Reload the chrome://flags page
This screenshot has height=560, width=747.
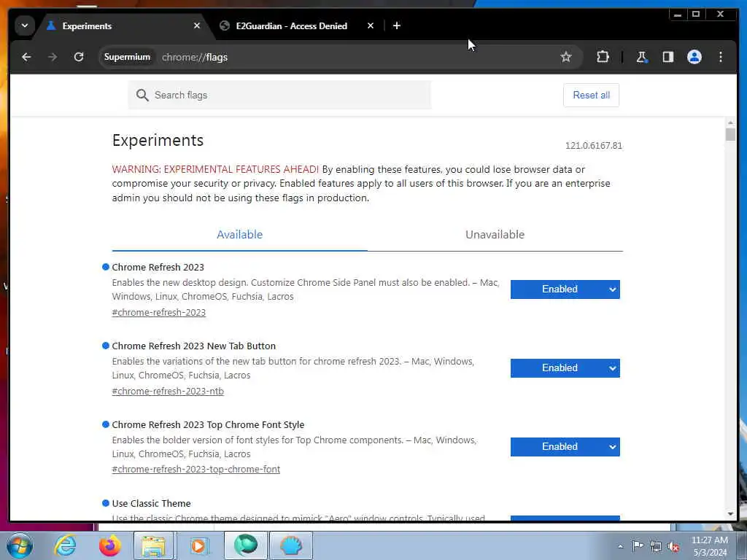[x=79, y=57]
